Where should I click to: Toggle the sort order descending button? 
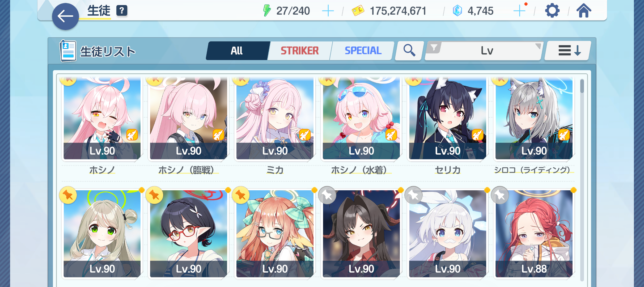tap(568, 50)
